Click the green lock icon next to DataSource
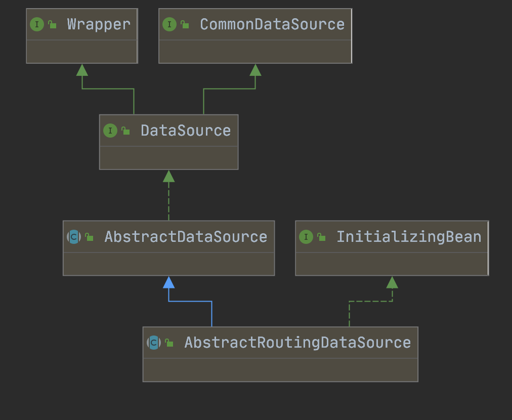This screenshot has width=512, height=420. coord(125,131)
